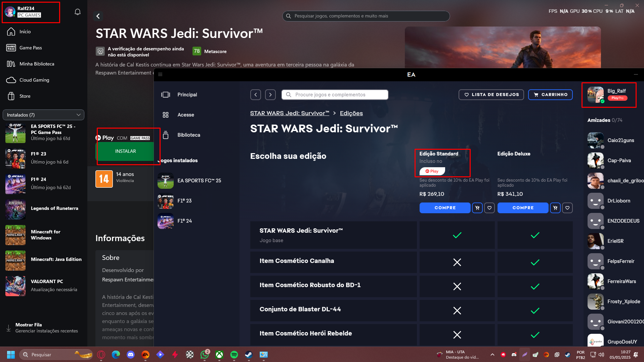
Task: Open LISTA DE DESEJOS in EA app
Action: 491,95
